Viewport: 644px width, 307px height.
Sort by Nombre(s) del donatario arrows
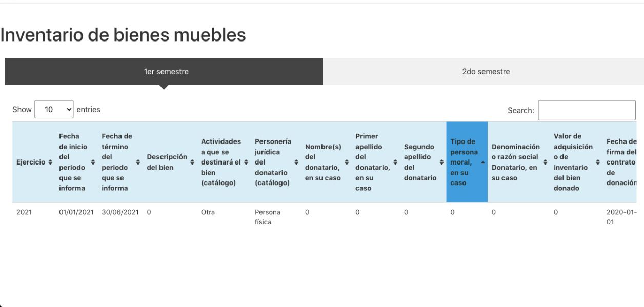point(347,162)
